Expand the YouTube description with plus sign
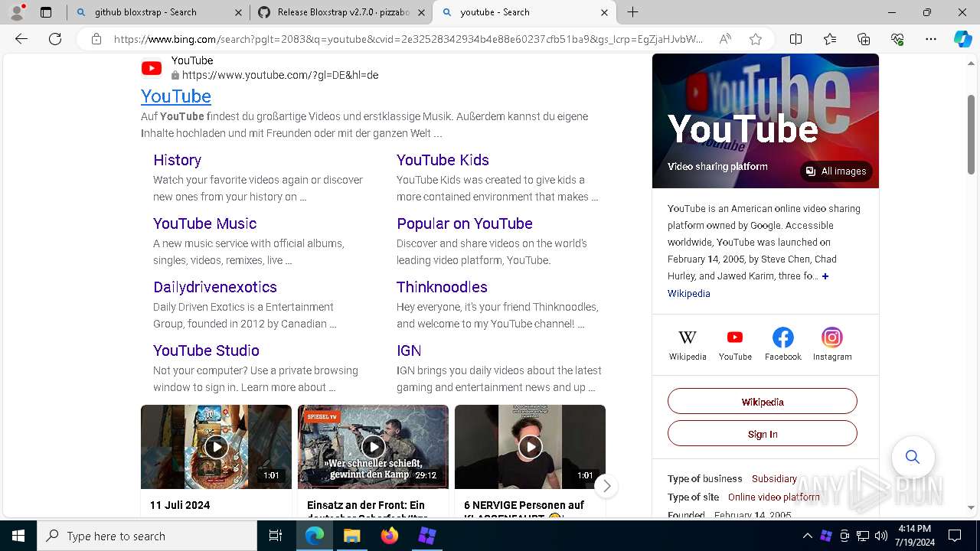The image size is (980, 551). point(825,276)
